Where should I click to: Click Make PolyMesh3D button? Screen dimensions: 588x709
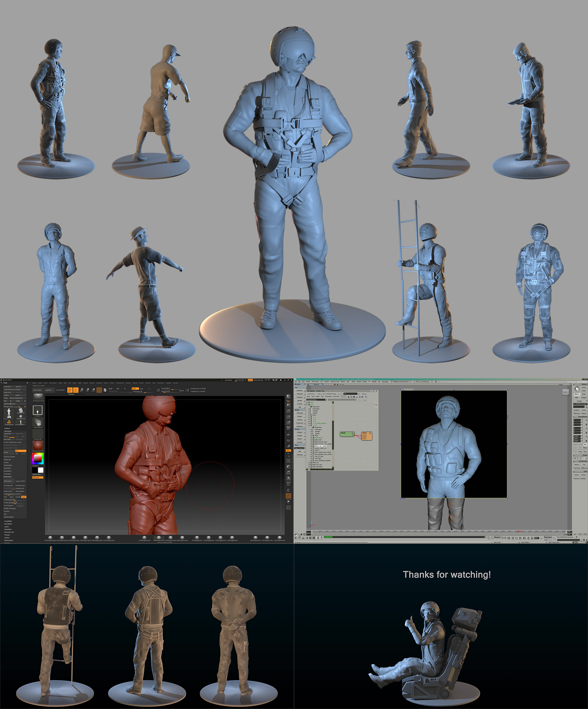pos(17,398)
